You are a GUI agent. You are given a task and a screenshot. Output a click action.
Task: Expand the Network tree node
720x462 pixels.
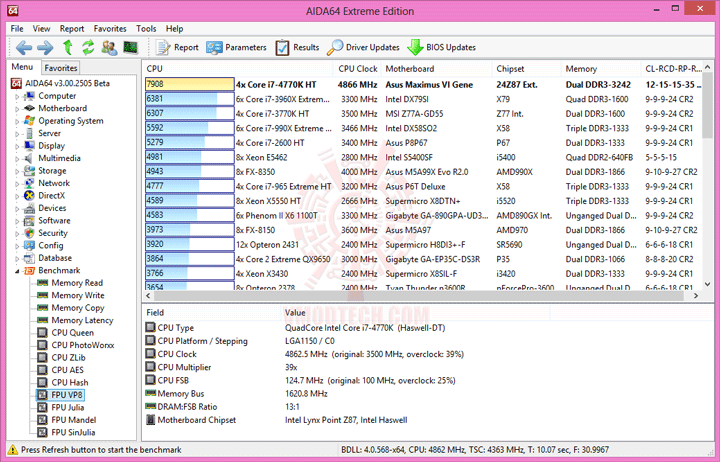[17, 183]
